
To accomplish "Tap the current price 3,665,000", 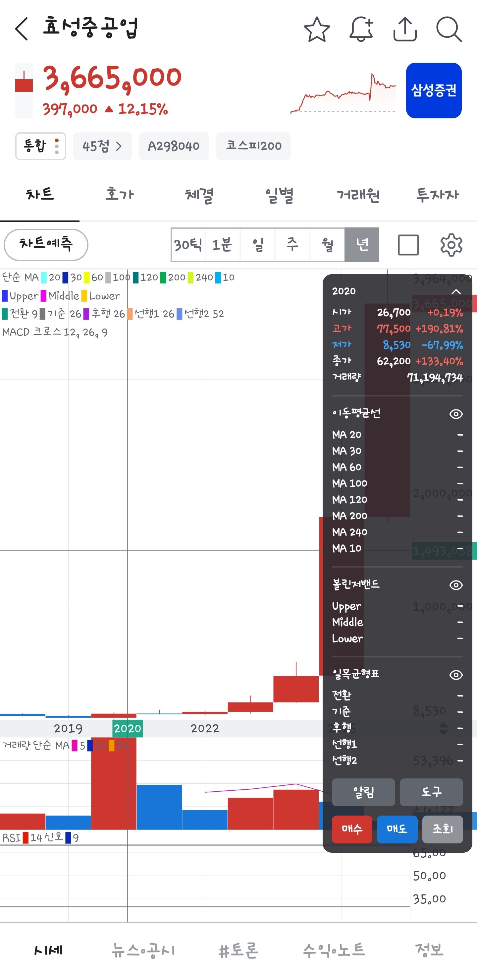I will point(112,79).
